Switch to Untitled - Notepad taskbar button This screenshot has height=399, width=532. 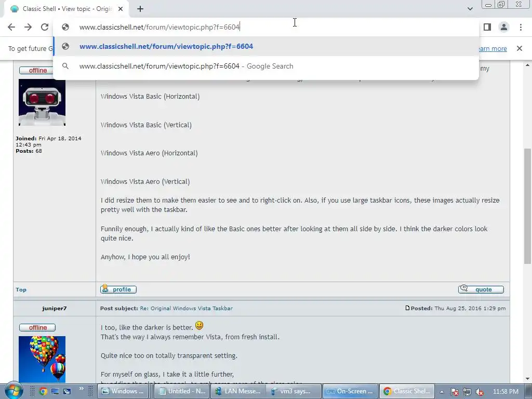point(182,391)
